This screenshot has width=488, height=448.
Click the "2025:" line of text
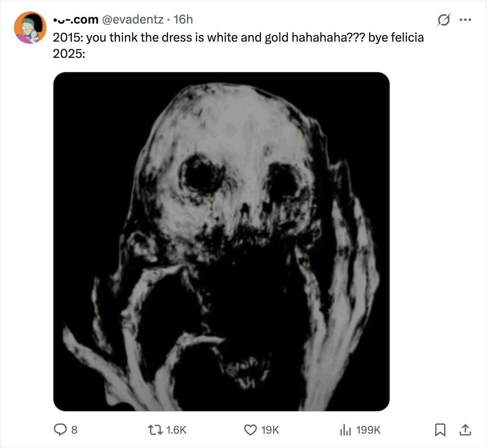pyautogui.click(x=69, y=54)
